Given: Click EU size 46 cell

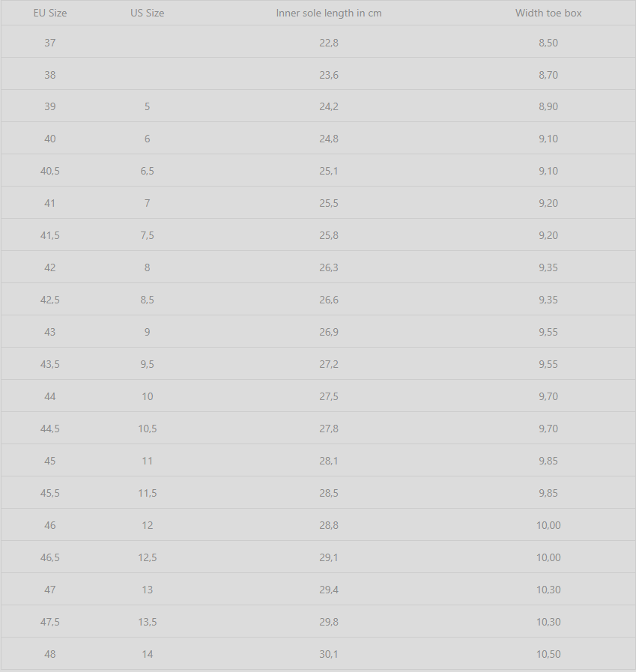Looking at the screenshot, I should (x=50, y=525).
